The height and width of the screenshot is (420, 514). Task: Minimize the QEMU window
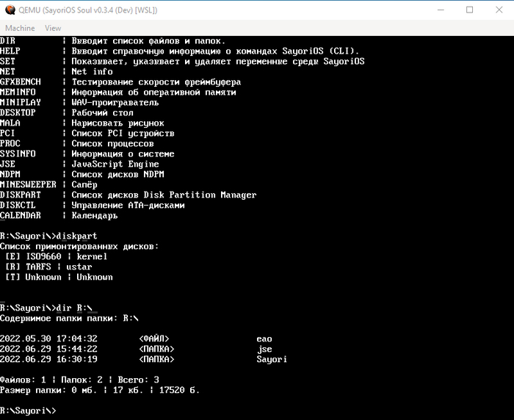pyautogui.click(x=441, y=10)
